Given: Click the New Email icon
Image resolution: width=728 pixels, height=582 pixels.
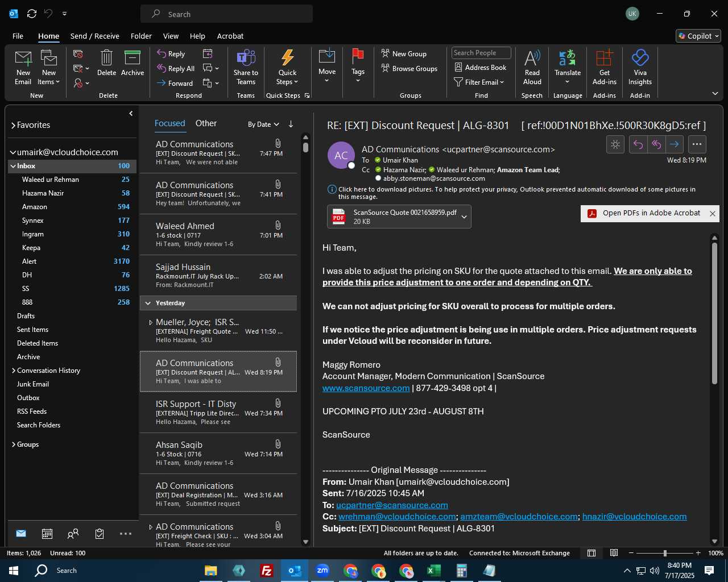Looking at the screenshot, I should pos(23,67).
